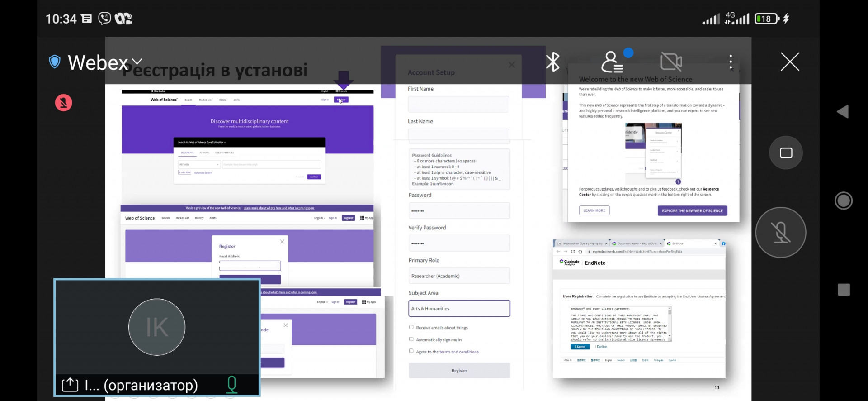The width and height of the screenshot is (868, 401).
Task: Tap the share icon beside organizer name
Action: tap(70, 385)
